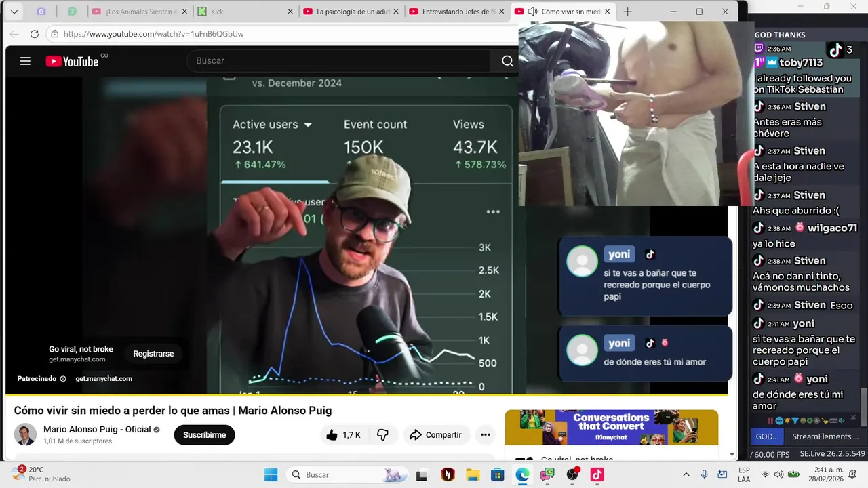The width and height of the screenshot is (868, 488).
Task: Dislike the Mario Alonso Puig video
Action: pyautogui.click(x=382, y=435)
